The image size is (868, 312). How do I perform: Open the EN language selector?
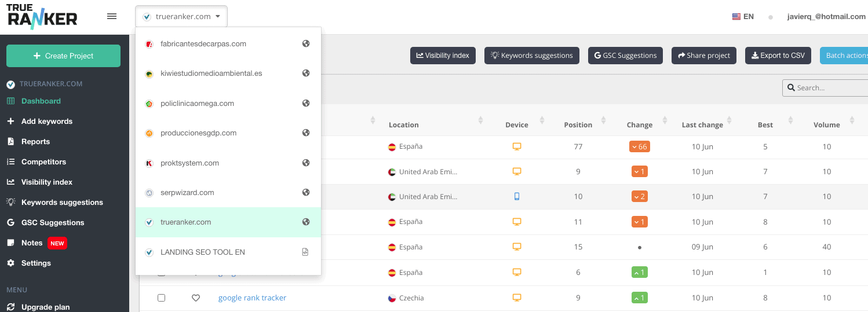[x=743, y=17]
